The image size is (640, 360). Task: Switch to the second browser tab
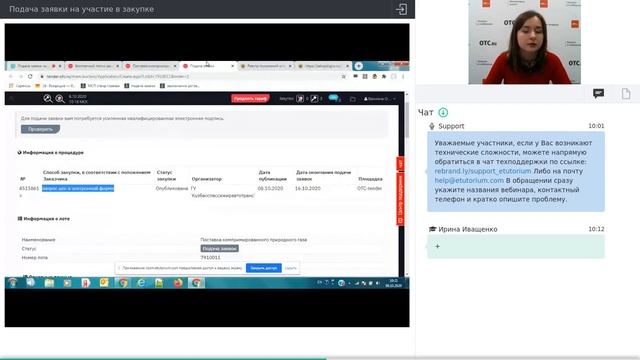pyautogui.click(x=94, y=66)
